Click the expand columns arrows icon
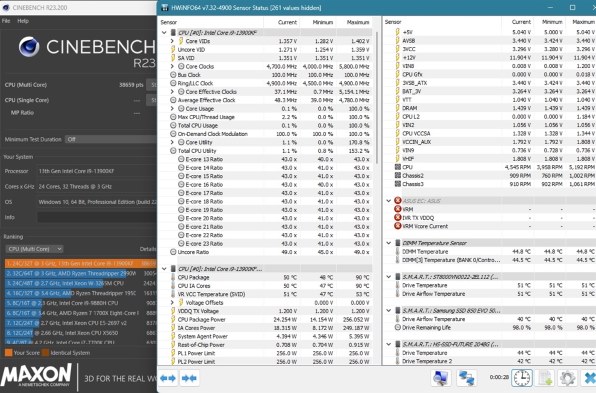 (168, 378)
